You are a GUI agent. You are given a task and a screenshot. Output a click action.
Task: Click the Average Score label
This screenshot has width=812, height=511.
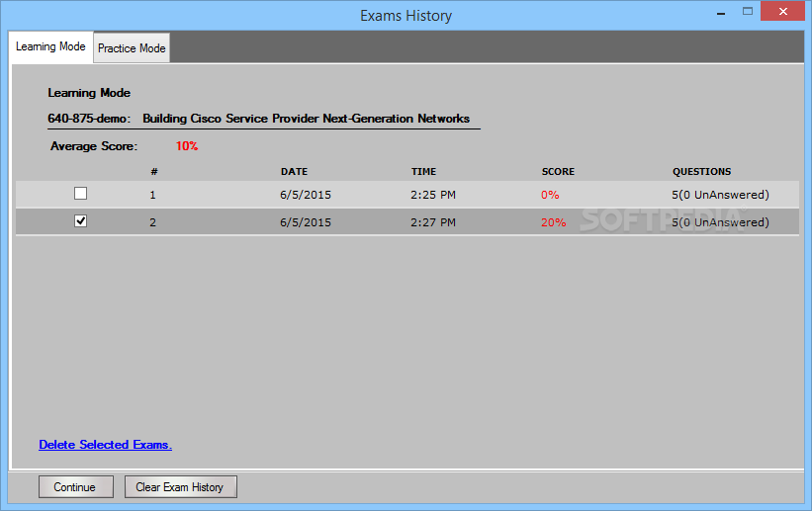94,146
